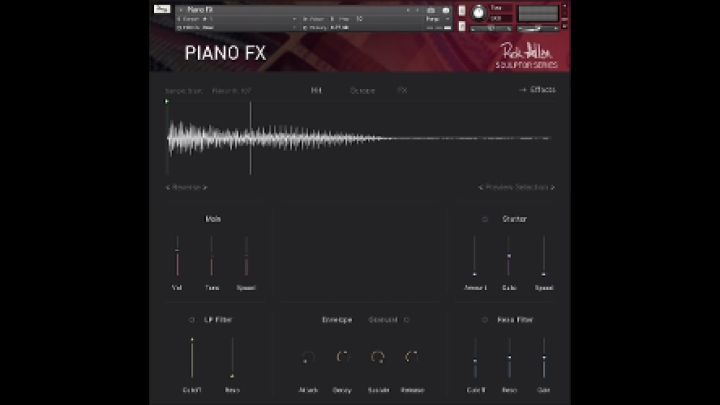Click the Kontakt instrument icon in header
This screenshot has width=720, height=405.
[x=162, y=9]
